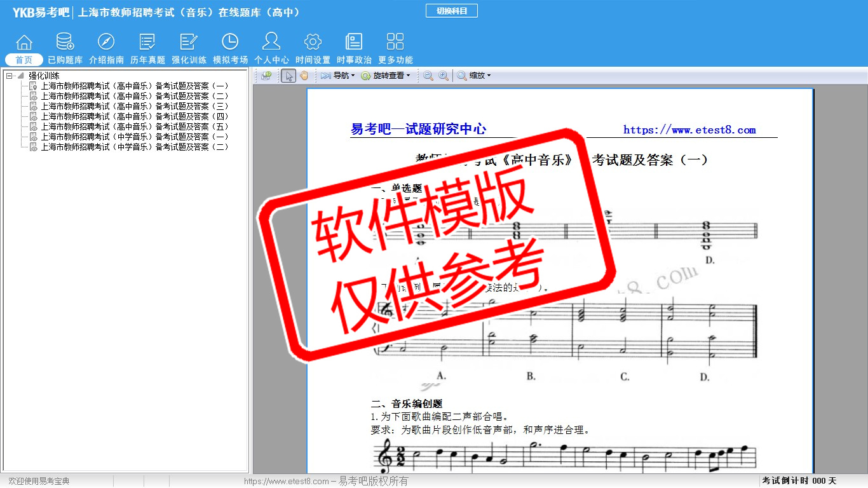Collapse the 强化训练 tree root
The width and height of the screenshot is (868, 488).
(9, 76)
